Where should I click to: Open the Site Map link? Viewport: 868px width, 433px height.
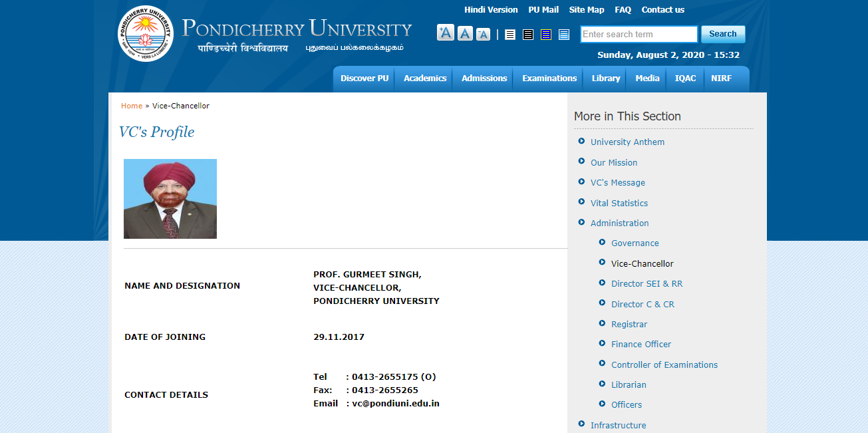[587, 10]
